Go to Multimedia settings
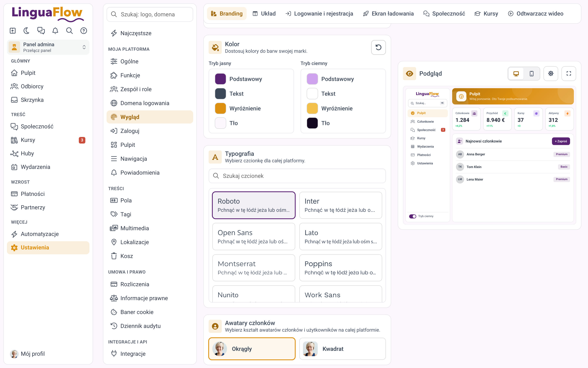588x368 pixels. point(150,228)
